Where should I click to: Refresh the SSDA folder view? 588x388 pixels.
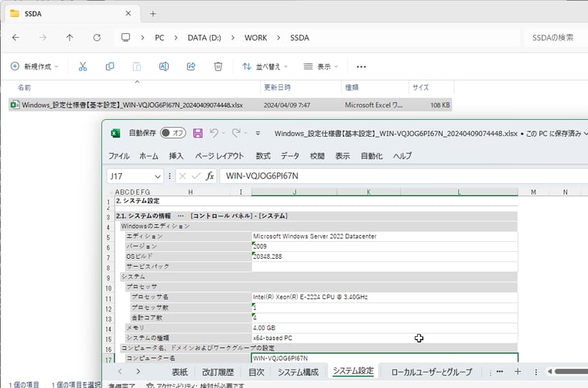tap(97, 37)
